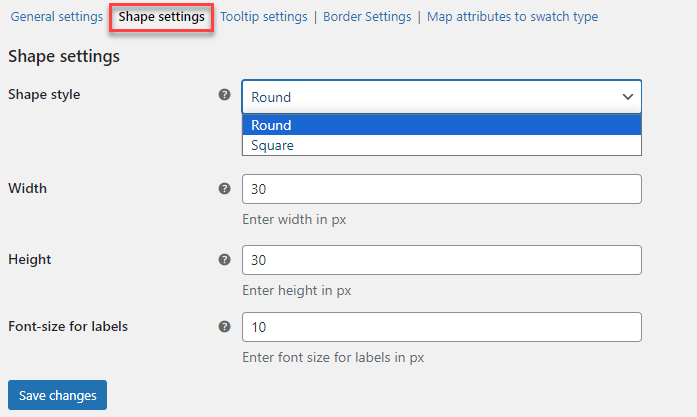Focus the Width input field
The height and width of the screenshot is (417, 697).
441,190
